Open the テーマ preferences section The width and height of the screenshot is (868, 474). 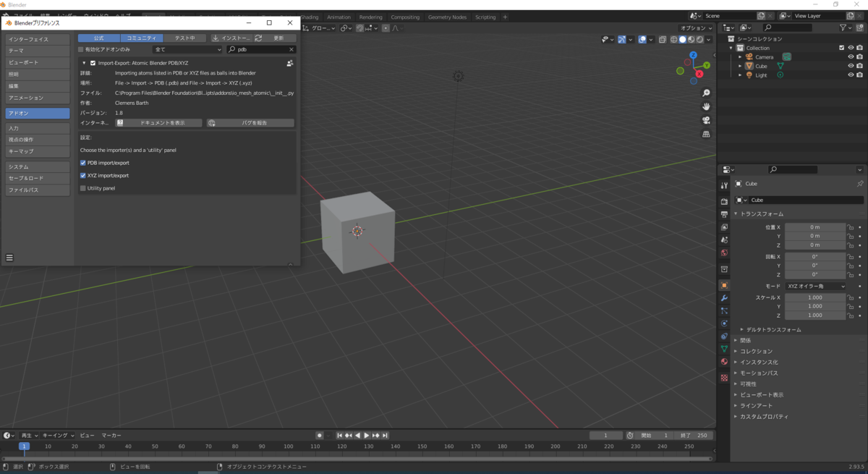point(38,51)
